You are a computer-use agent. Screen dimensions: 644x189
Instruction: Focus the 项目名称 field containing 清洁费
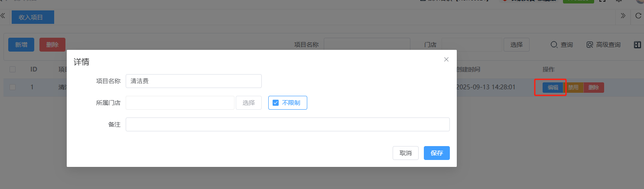(x=193, y=81)
